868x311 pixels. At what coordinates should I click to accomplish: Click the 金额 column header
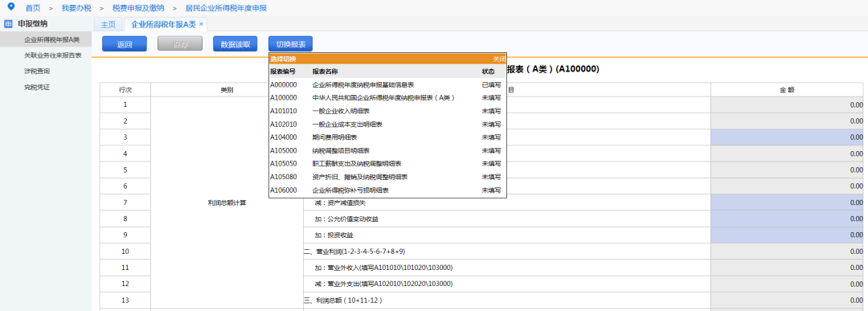pos(787,90)
